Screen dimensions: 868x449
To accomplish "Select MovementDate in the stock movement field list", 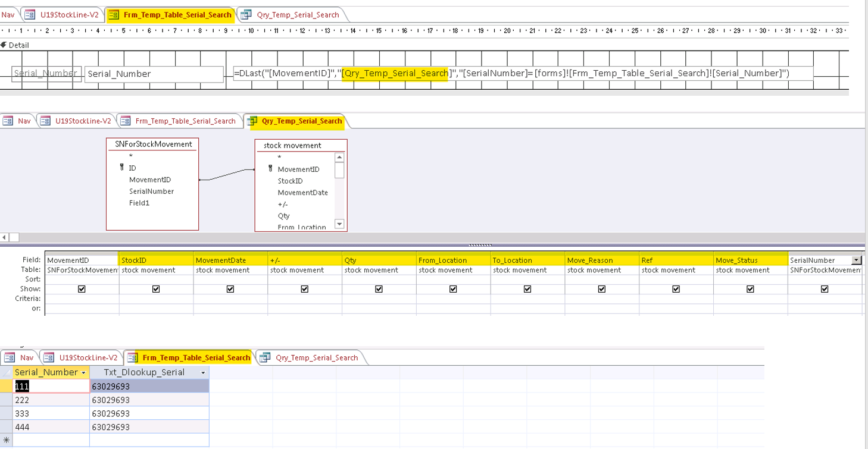I will point(302,193).
